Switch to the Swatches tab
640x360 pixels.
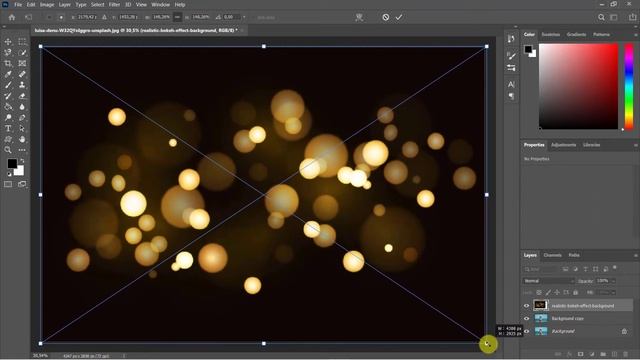coord(551,35)
